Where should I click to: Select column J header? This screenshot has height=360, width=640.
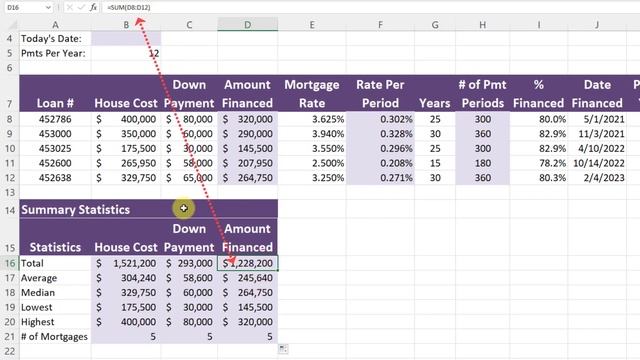pos(597,25)
